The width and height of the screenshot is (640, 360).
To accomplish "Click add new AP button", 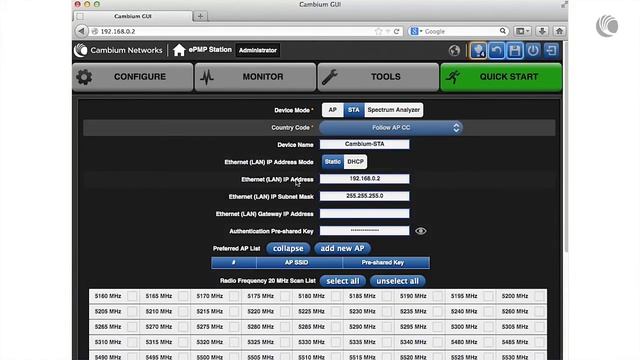I will click(x=342, y=248).
